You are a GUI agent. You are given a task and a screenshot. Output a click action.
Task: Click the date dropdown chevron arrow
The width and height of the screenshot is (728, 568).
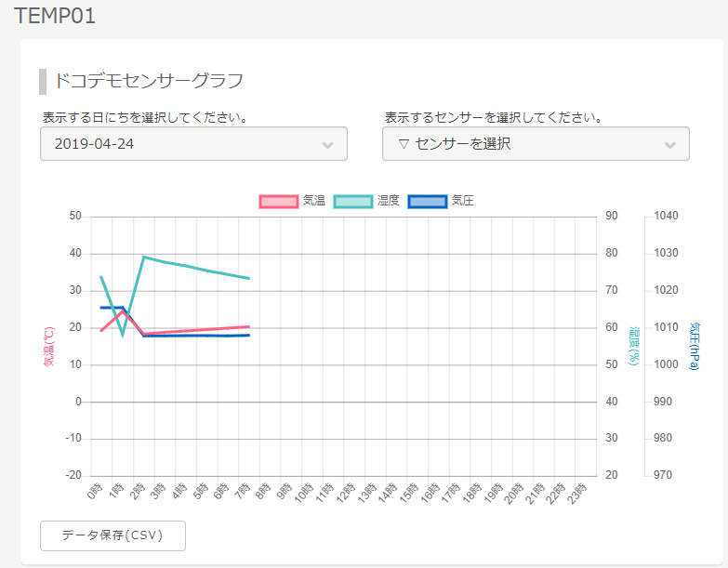click(327, 145)
